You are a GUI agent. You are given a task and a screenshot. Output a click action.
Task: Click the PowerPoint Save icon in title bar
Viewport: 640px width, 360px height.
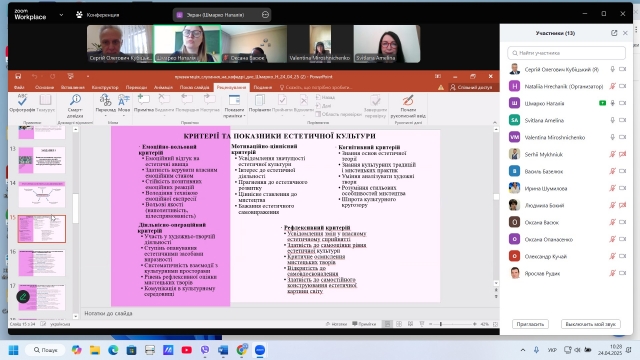point(18,76)
